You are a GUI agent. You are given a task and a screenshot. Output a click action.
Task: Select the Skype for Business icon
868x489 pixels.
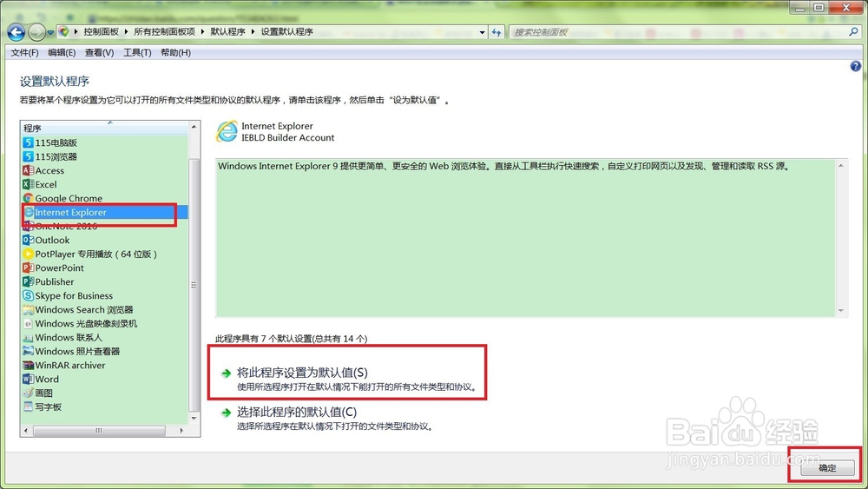tap(29, 295)
